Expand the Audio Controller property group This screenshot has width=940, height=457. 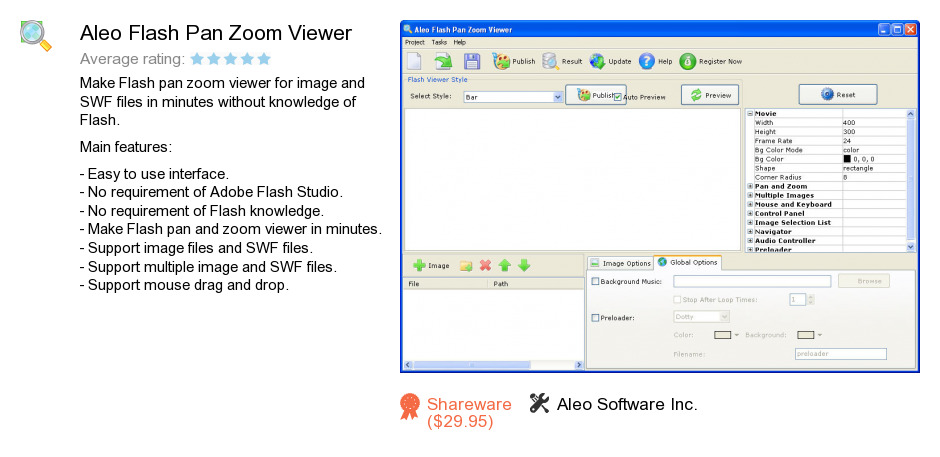click(750, 240)
